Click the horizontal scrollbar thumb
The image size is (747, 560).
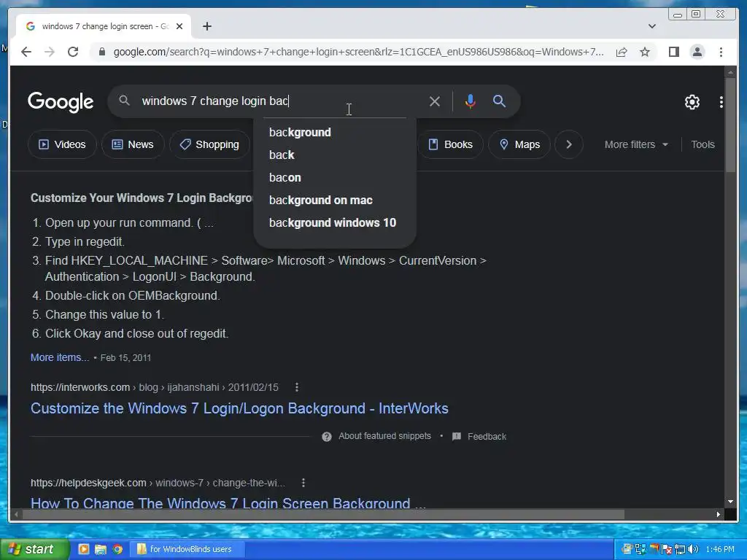pos(323,514)
